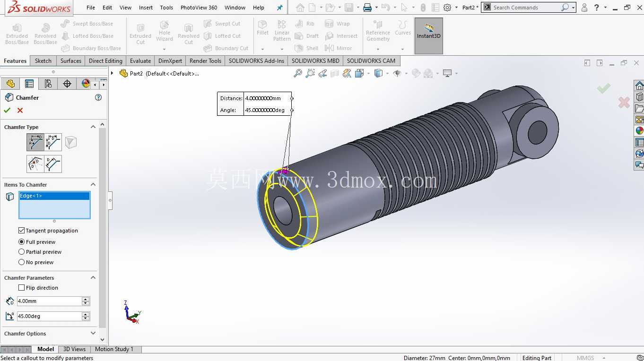This screenshot has width=644, height=361.
Task: Switch to Evaluate tab
Action: pos(140,60)
